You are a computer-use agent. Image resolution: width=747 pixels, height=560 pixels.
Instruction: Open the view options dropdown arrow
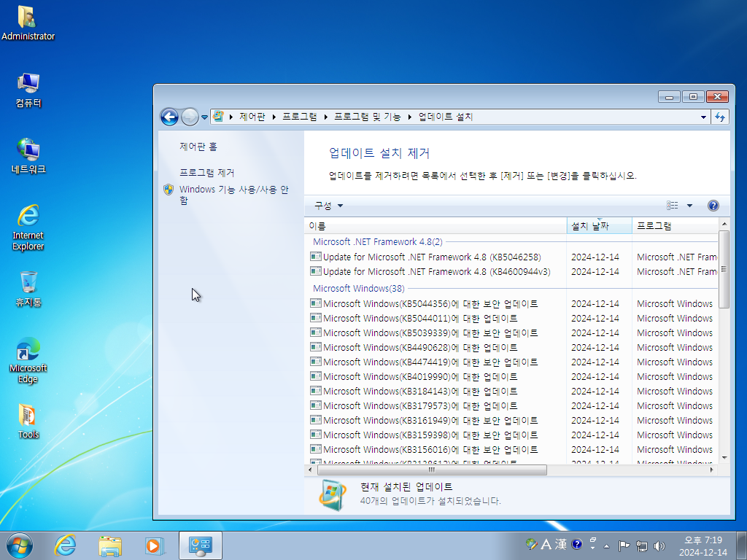(x=689, y=206)
